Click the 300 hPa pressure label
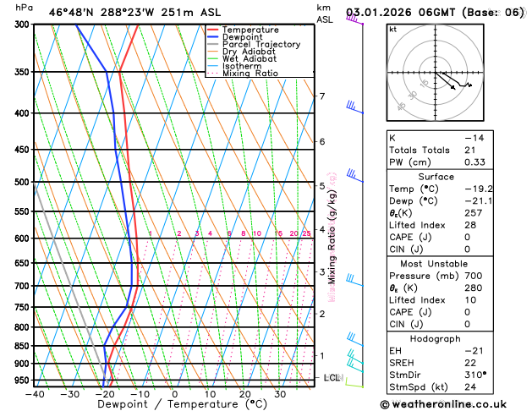The height and width of the screenshot is (411, 532). pyautogui.click(x=24, y=25)
